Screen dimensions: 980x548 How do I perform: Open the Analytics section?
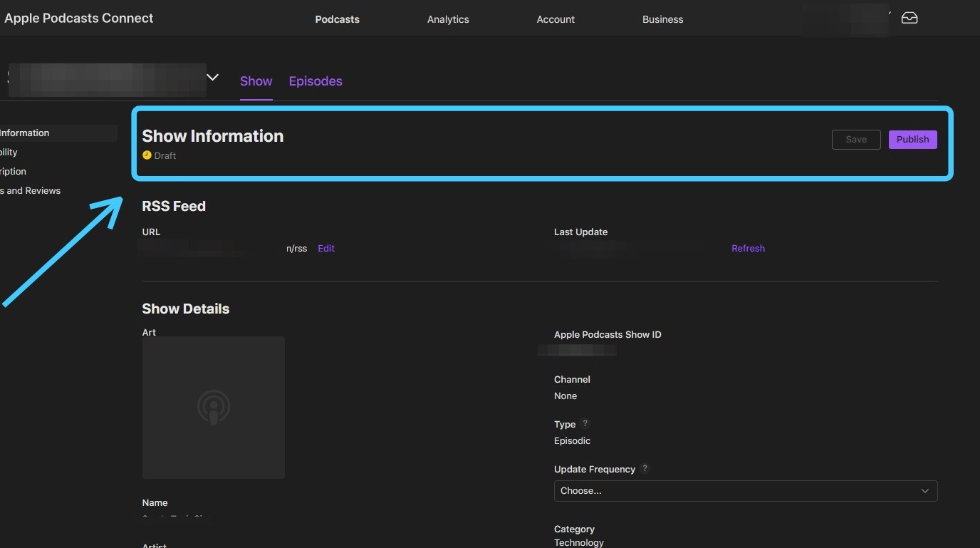click(448, 19)
